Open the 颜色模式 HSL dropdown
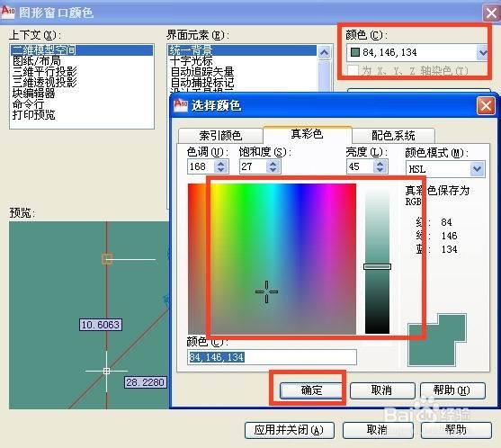Screen dimensions: 501x448 [477, 169]
